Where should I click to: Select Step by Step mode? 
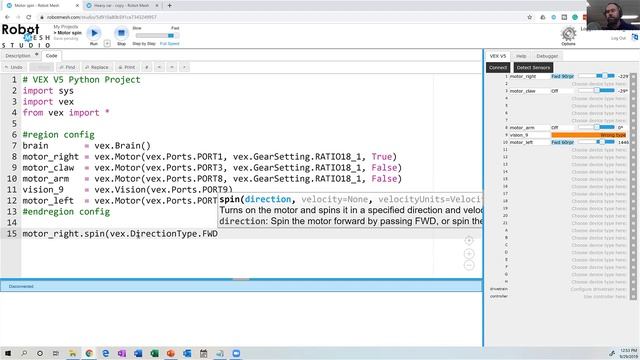144,44
